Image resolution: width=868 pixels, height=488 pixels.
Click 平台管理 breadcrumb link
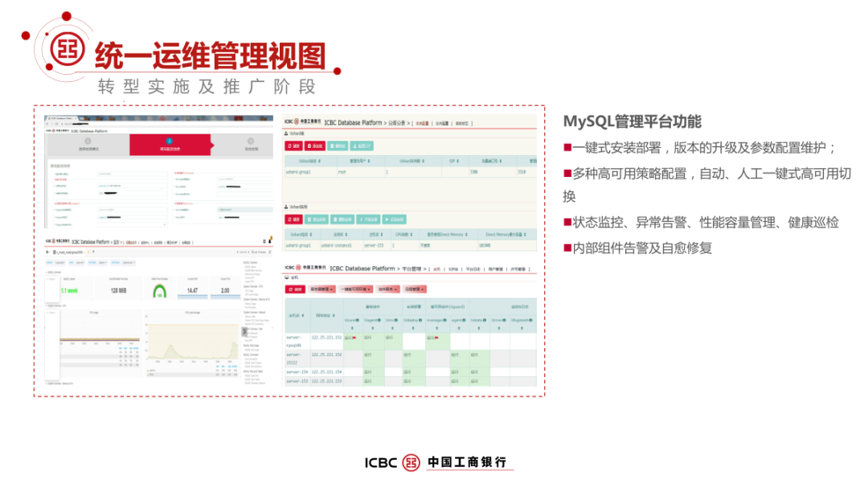click(x=411, y=269)
